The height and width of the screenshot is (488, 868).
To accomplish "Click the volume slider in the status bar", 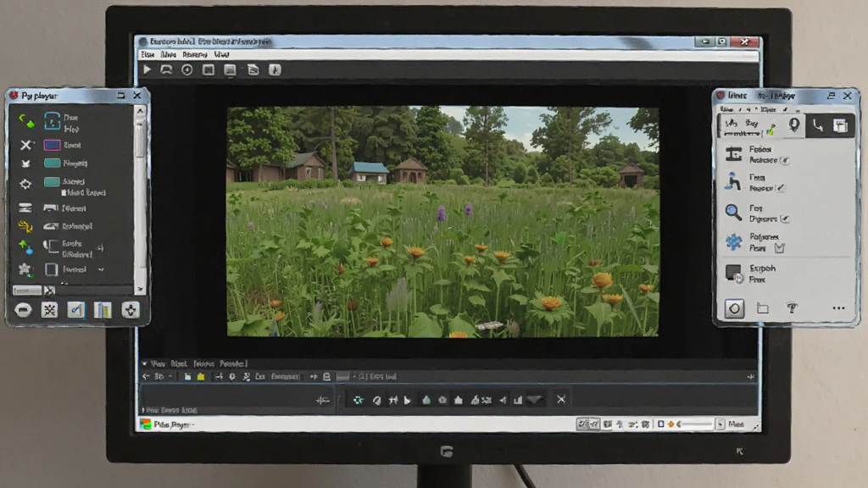I will click(x=695, y=424).
